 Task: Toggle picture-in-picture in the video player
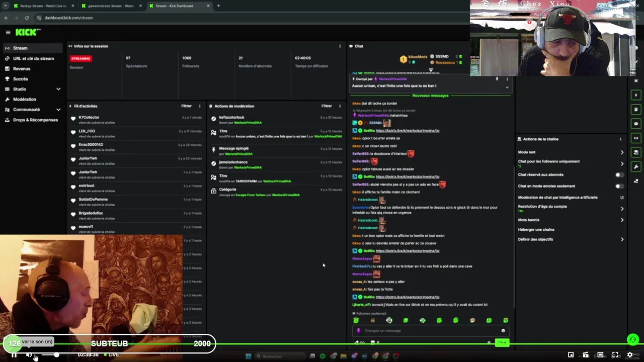571,354
